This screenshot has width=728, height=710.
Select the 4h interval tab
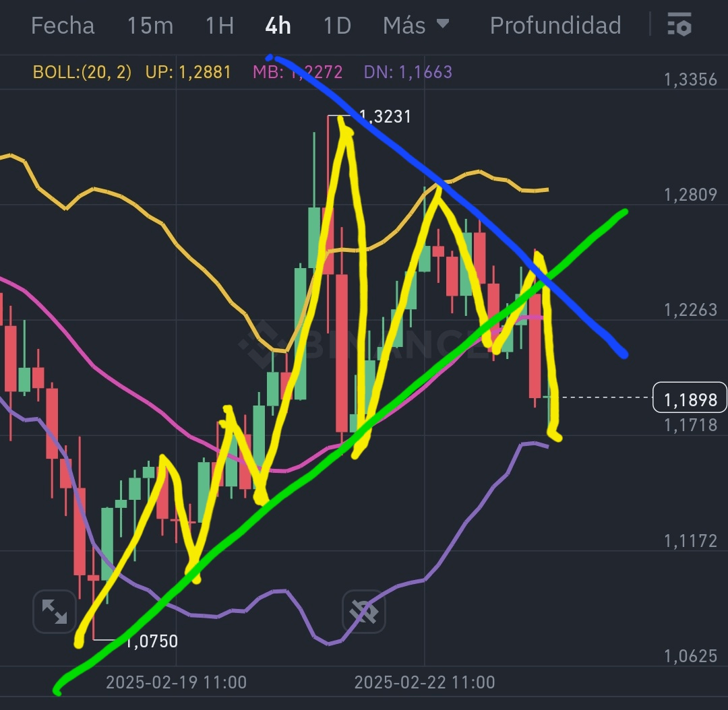(278, 26)
